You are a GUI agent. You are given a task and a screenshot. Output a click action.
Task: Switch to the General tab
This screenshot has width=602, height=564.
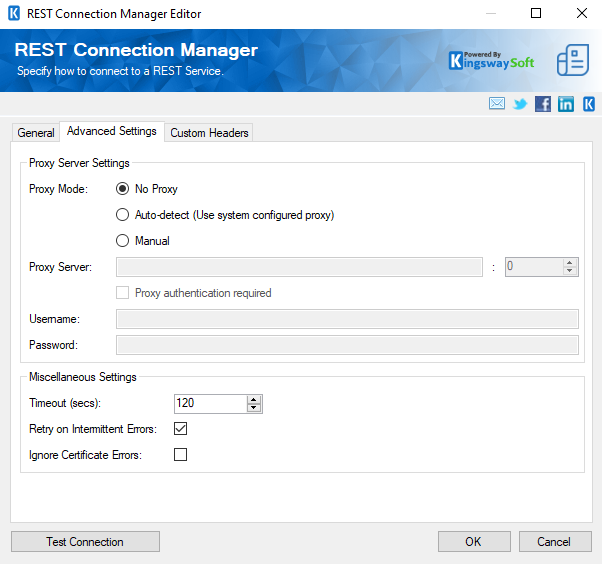[x=36, y=133]
